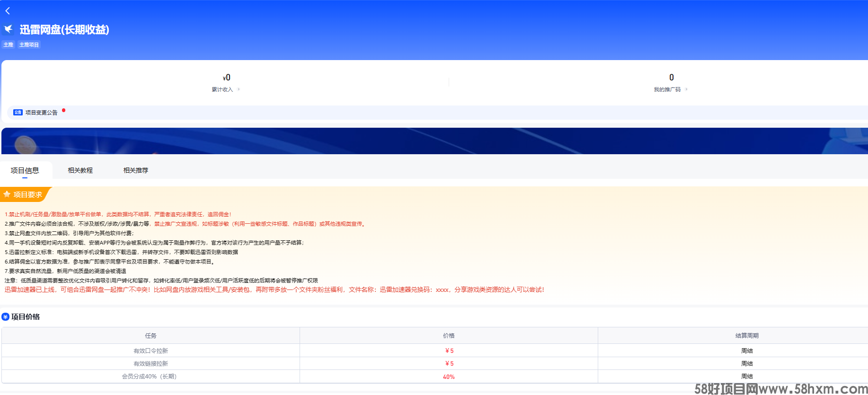Click the 主推项目 tag badge

[29, 44]
